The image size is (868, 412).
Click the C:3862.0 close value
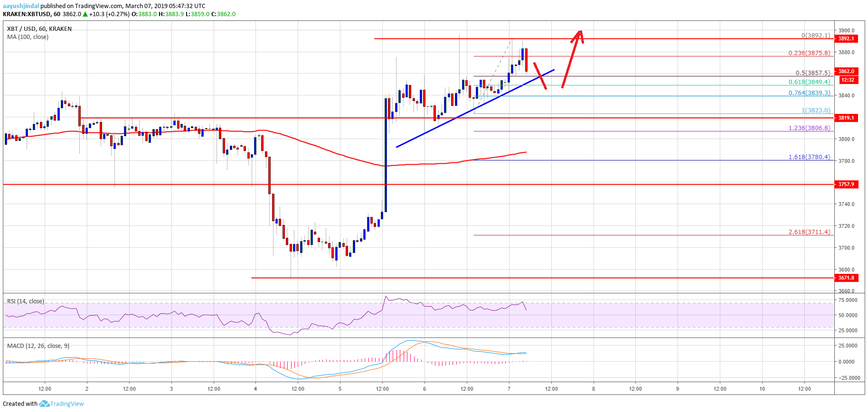(x=223, y=14)
